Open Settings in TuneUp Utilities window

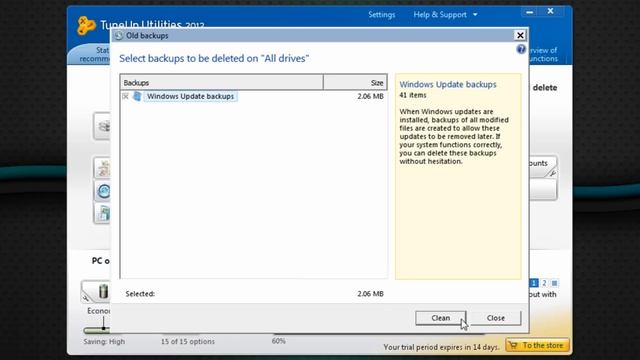pos(382,15)
